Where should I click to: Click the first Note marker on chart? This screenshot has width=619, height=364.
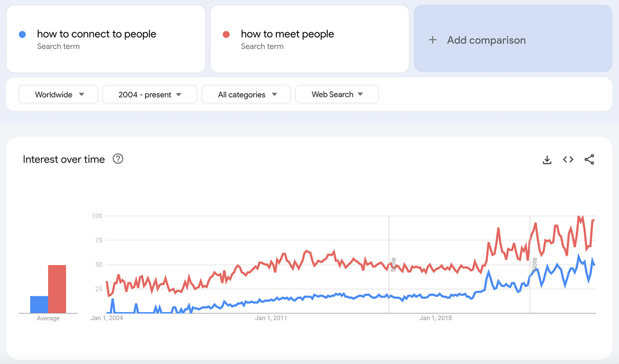pos(393,264)
